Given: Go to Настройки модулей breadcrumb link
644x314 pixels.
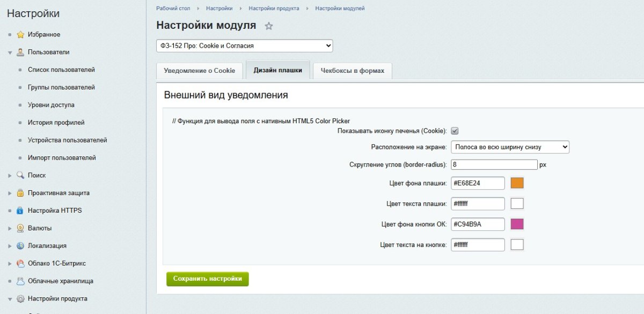Looking at the screenshot, I should coord(340,9).
